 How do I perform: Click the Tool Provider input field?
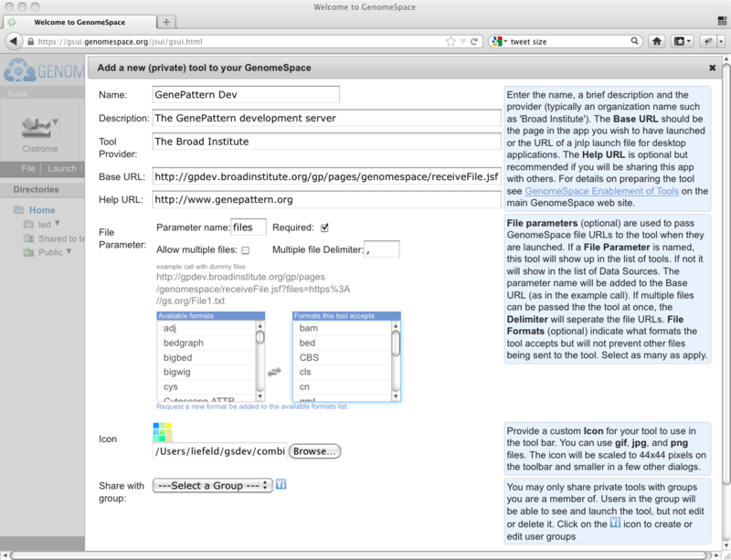327,142
